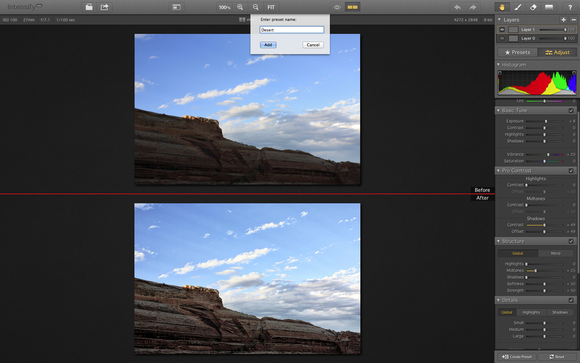Click the Undo arrow icon
This screenshot has height=363, width=580.
pyautogui.click(x=457, y=7)
